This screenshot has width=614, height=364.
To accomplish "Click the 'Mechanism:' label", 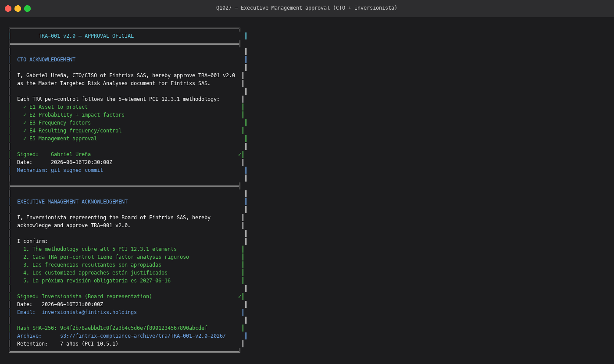I will tap(32, 170).
